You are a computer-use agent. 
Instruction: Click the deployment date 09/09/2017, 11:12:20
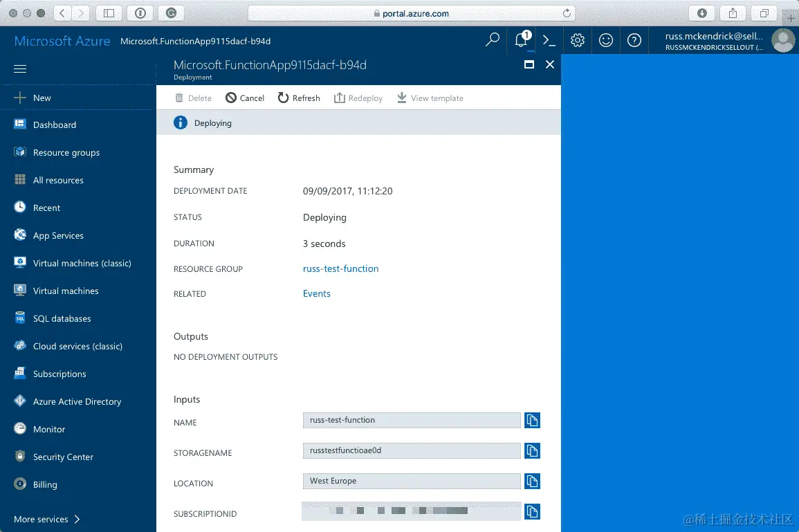(347, 191)
